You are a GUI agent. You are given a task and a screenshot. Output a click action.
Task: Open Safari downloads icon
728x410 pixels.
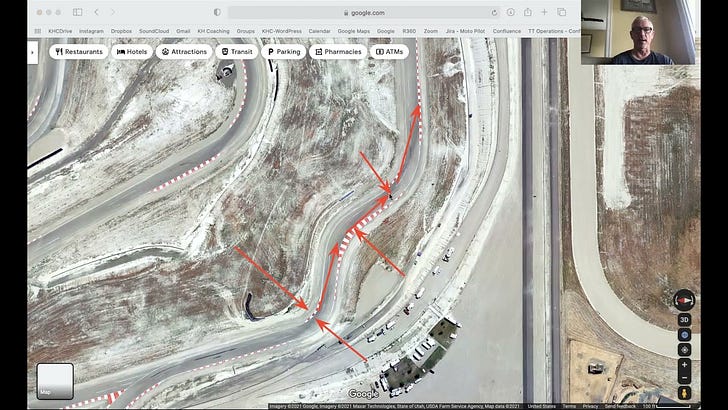[511, 13]
